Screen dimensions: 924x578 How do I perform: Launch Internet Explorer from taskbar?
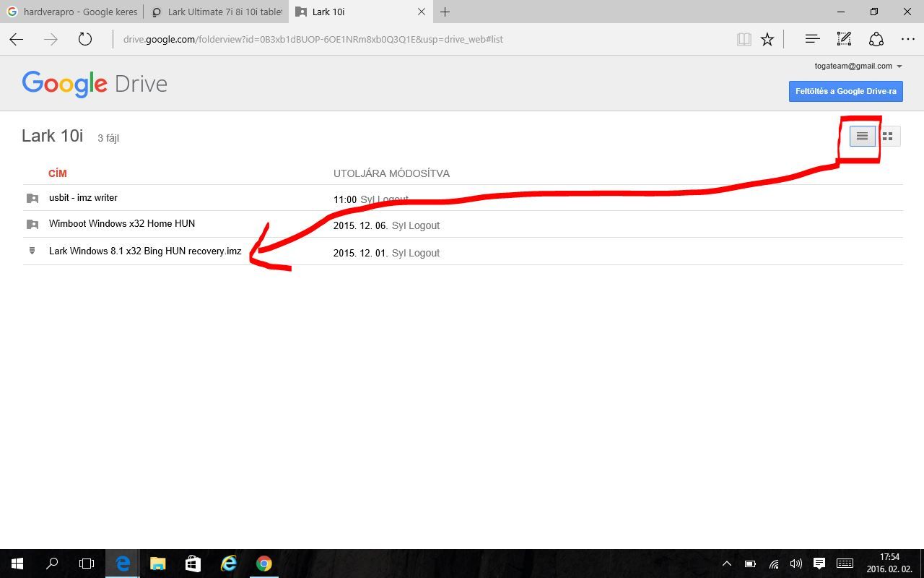pyautogui.click(x=228, y=564)
